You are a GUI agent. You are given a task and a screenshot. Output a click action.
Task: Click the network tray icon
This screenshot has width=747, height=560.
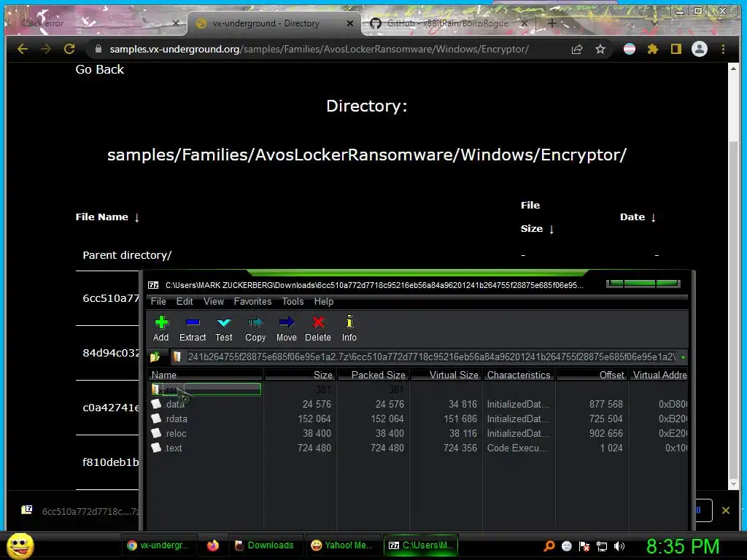coord(602,546)
